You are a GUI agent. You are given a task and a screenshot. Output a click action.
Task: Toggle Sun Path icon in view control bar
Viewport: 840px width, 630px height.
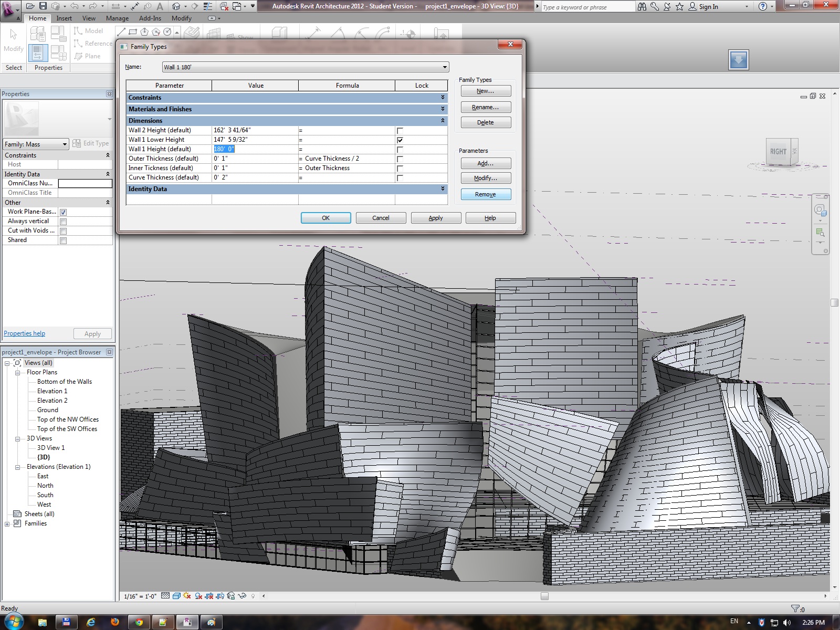pyautogui.click(x=187, y=596)
